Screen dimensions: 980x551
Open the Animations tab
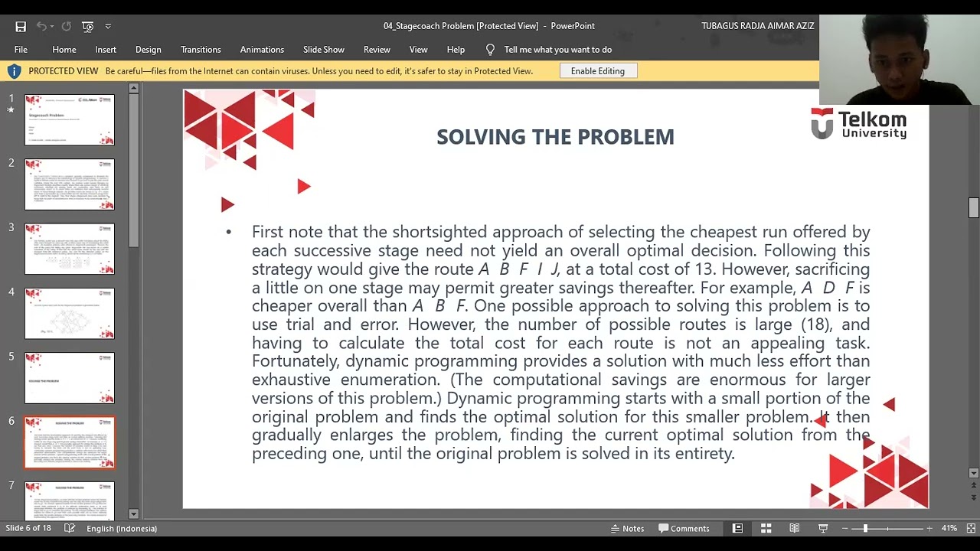(262, 50)
